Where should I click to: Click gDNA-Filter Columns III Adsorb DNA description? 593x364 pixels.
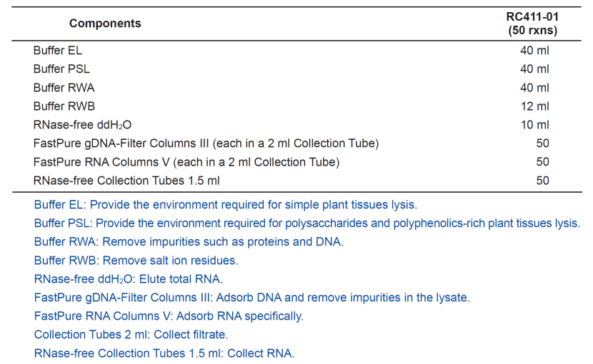252,298
